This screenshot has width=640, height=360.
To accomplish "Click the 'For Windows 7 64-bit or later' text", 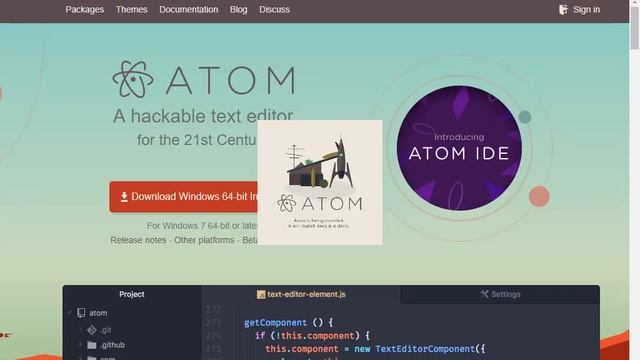I will [202, 226].
